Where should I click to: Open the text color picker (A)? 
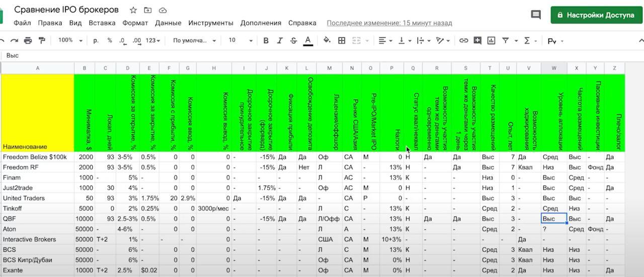pyautogui.click(x=308, y=41)
